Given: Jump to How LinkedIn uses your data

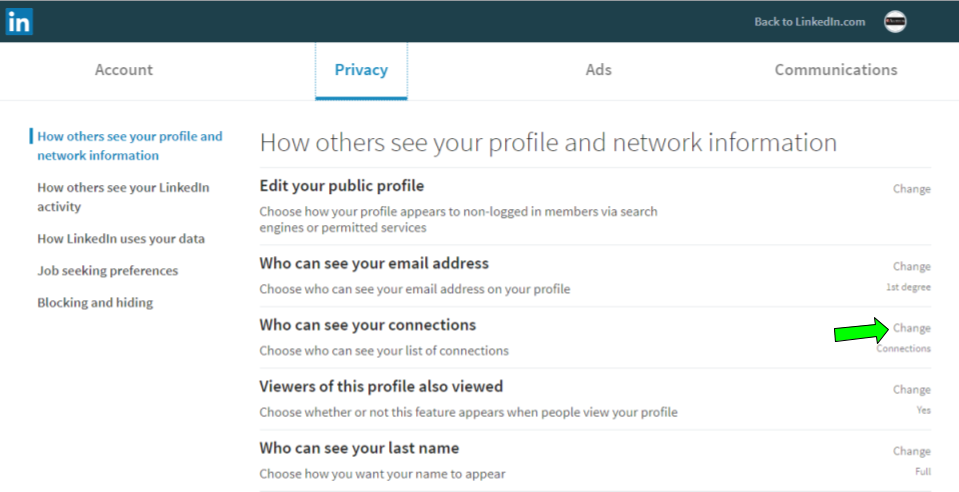Looking at the screenshot, I should point(121,239).
